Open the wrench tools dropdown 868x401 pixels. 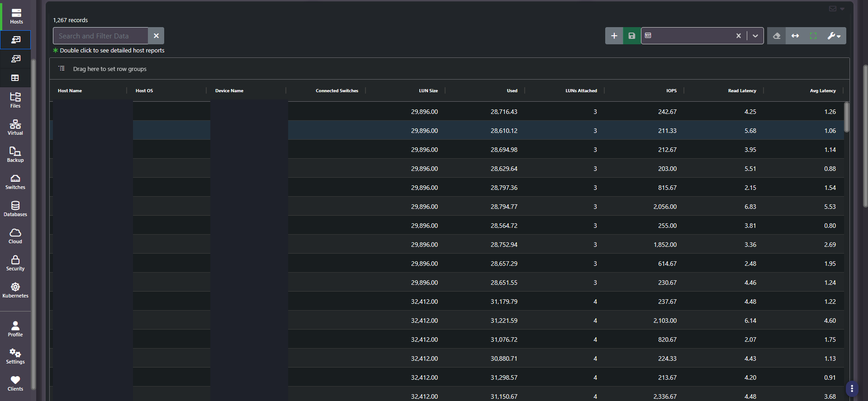click(x=834, y=36)
